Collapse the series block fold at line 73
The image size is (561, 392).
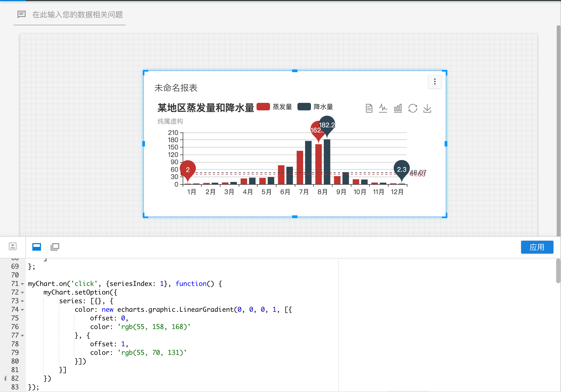point(22,301)
